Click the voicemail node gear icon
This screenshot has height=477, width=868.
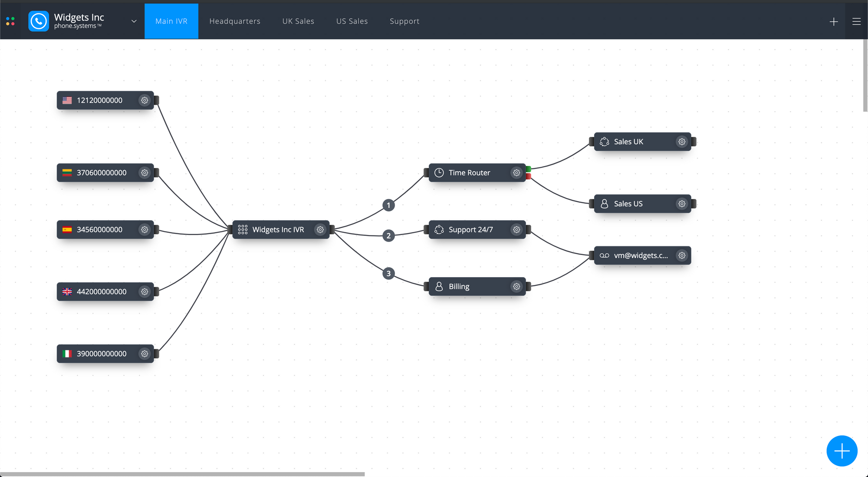point(682,255)
